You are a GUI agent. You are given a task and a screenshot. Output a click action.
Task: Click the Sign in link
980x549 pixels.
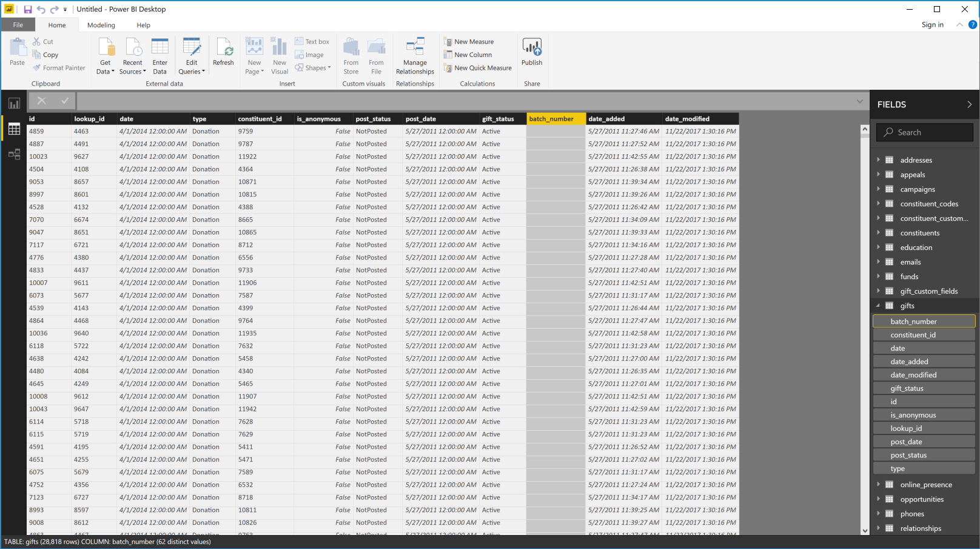932,25
